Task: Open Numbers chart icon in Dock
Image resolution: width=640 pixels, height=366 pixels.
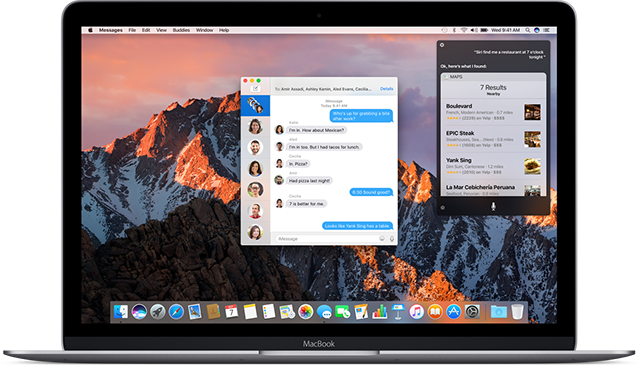Action: (380, 312)
